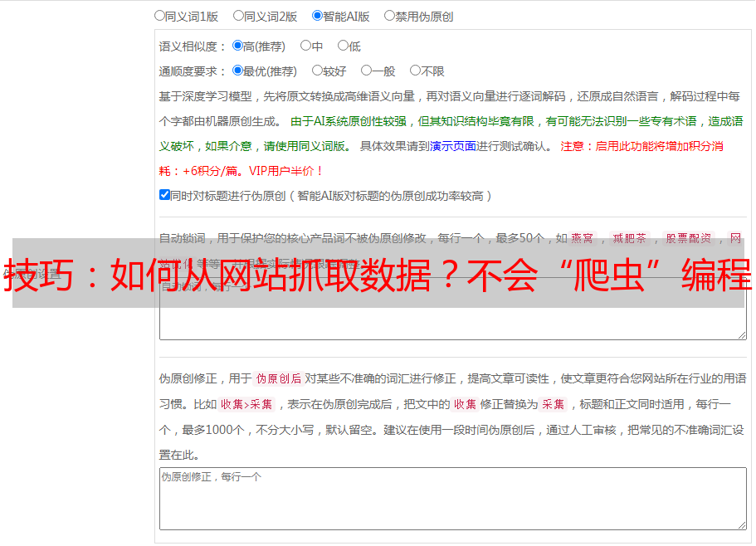Open the 演示页面 link
This screenshot has height=546, width=756.
point(453,146)
